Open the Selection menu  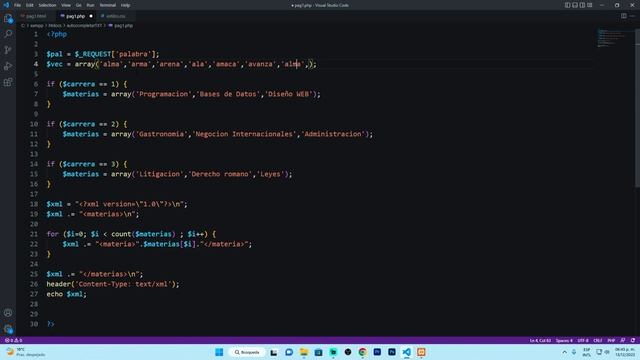click(47, 5)
